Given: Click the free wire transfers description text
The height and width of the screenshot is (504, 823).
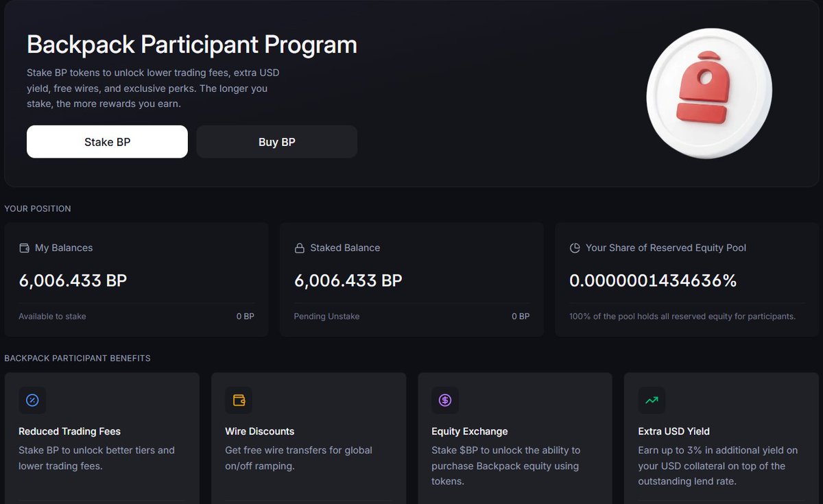Looking at the screenshot, I should pos(298,458).
